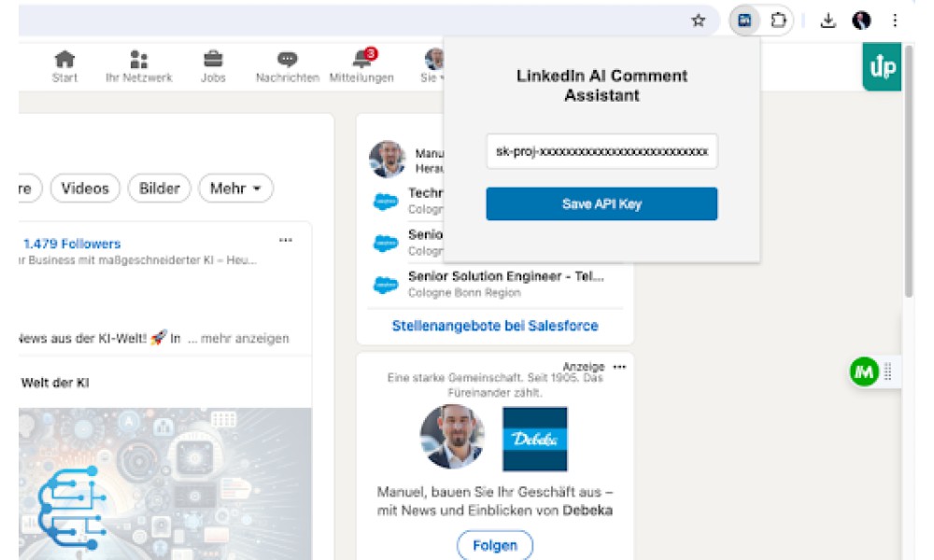Open the Chrome three-dot menu
Viewport: 934px width, 560px height.
(895, 21)
